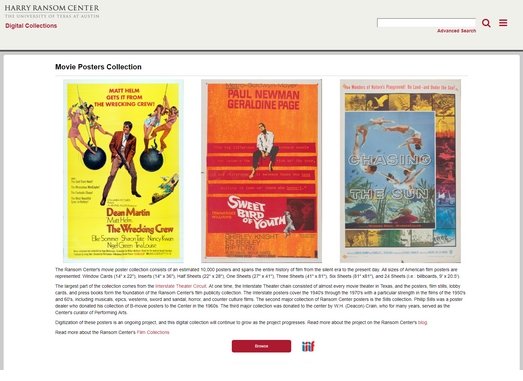Viewport: 523px width, 381px height.
Task: Open The Wrecking Crew poster
Action: 123,171
